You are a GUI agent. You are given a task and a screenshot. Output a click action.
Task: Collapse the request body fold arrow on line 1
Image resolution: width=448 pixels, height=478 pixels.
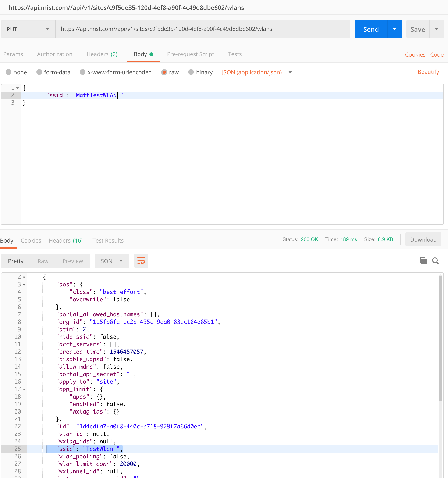(x=18, y=88)
